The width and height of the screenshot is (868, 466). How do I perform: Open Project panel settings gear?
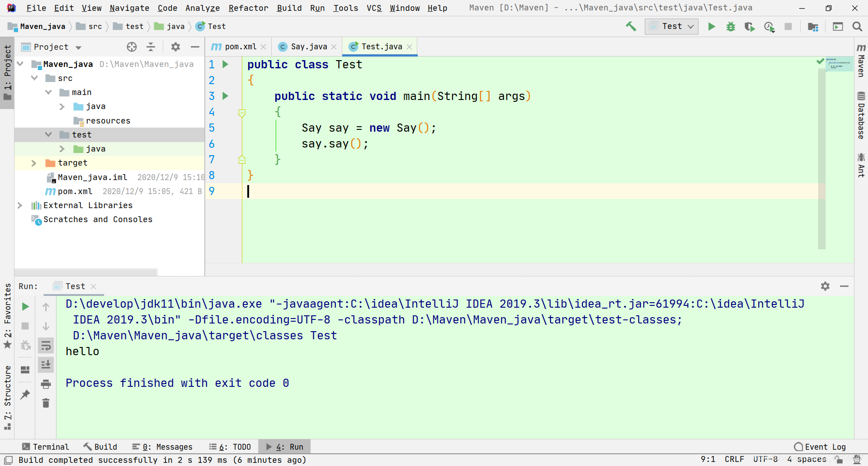[175, 47]
